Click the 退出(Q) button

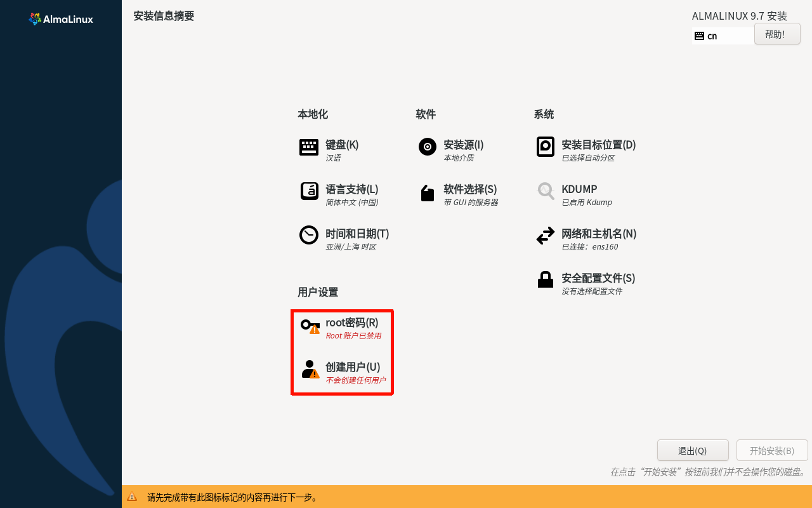pyautogui.click(x=693, y=451)
